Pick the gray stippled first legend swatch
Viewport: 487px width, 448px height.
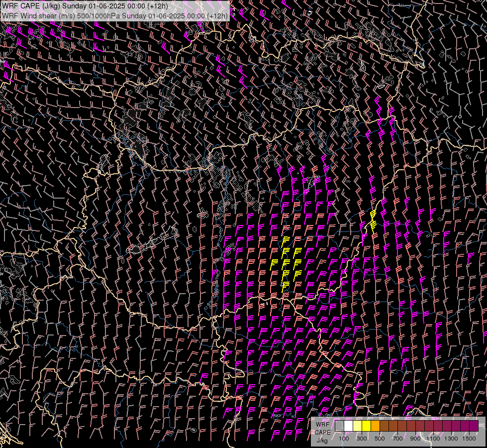(x=339, y=426)
